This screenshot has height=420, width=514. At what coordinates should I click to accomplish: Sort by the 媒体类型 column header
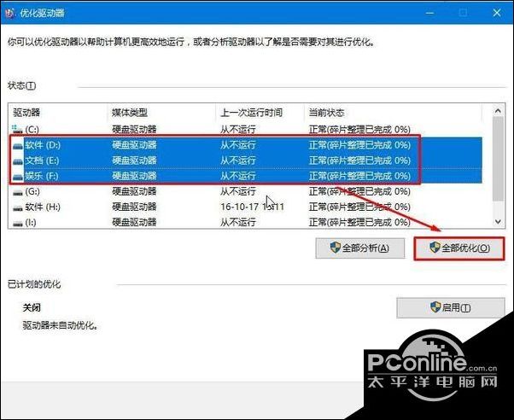click(130, 113)
